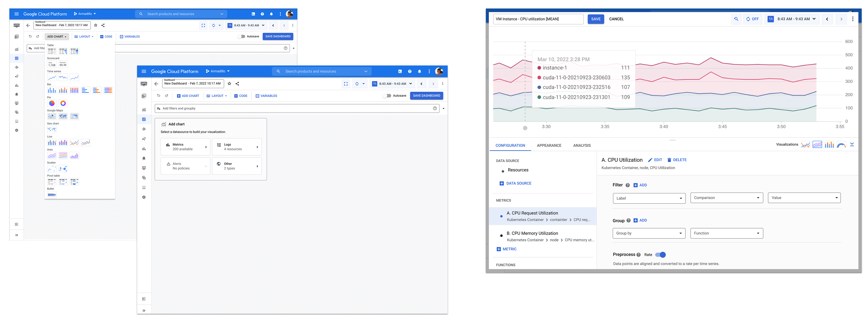Open settings gear in front window sidebar
Screen dimensions: 868x324
click(x=144, y=197)
